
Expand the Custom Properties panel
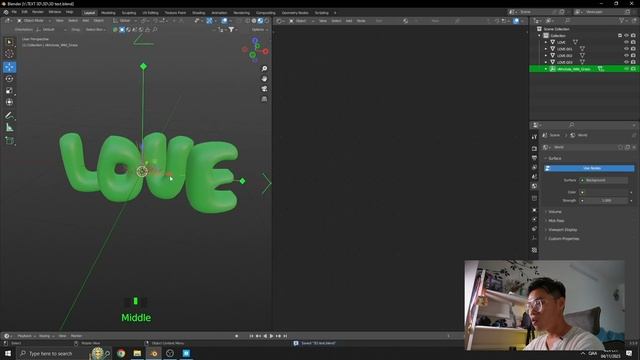pyautogui.click(x=563, y=238)
